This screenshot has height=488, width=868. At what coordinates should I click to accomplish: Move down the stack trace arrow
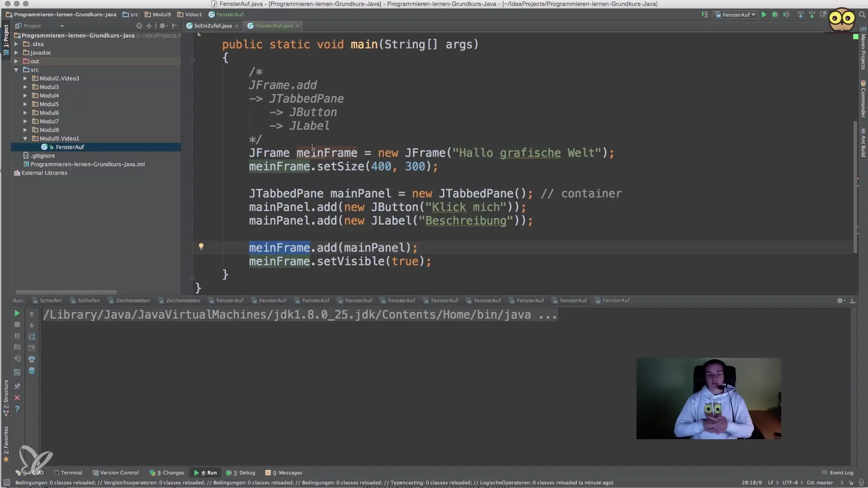[x=32, y=325]
